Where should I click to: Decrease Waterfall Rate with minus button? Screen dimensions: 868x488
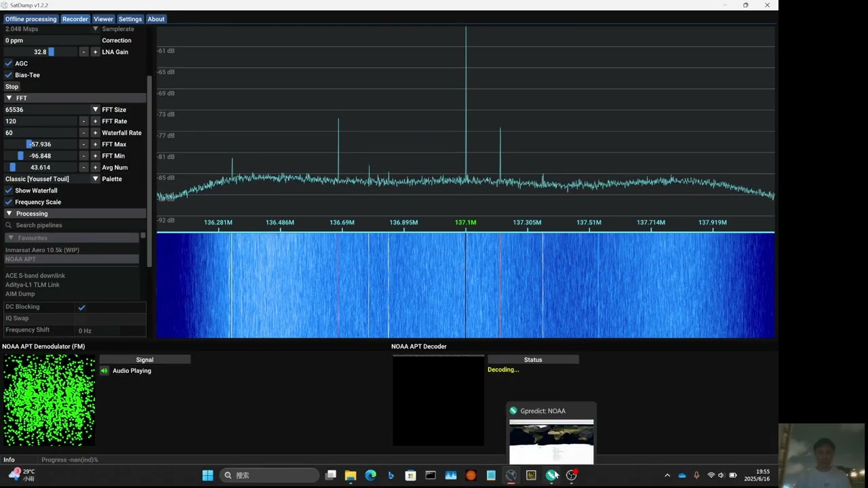point(84,133)
